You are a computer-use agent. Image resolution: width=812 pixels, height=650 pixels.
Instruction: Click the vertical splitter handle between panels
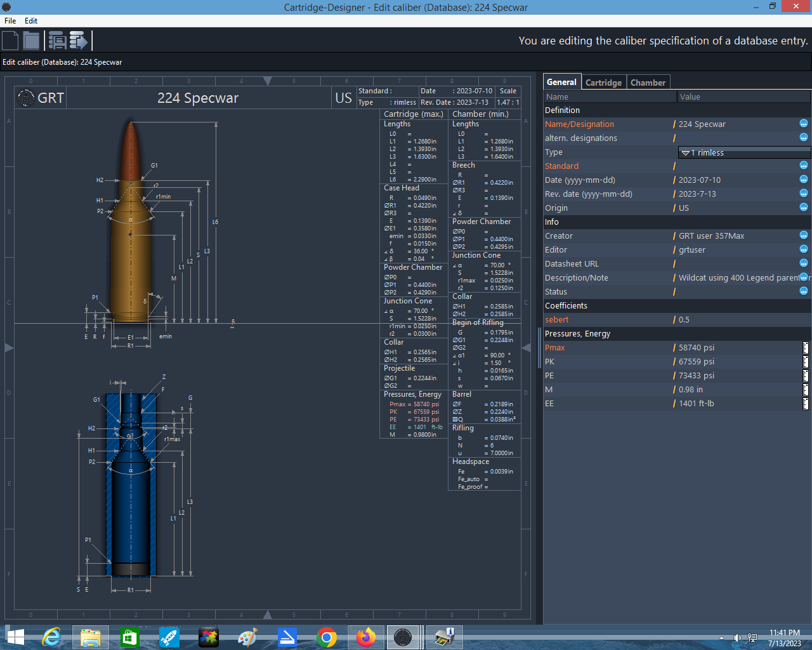540,347
